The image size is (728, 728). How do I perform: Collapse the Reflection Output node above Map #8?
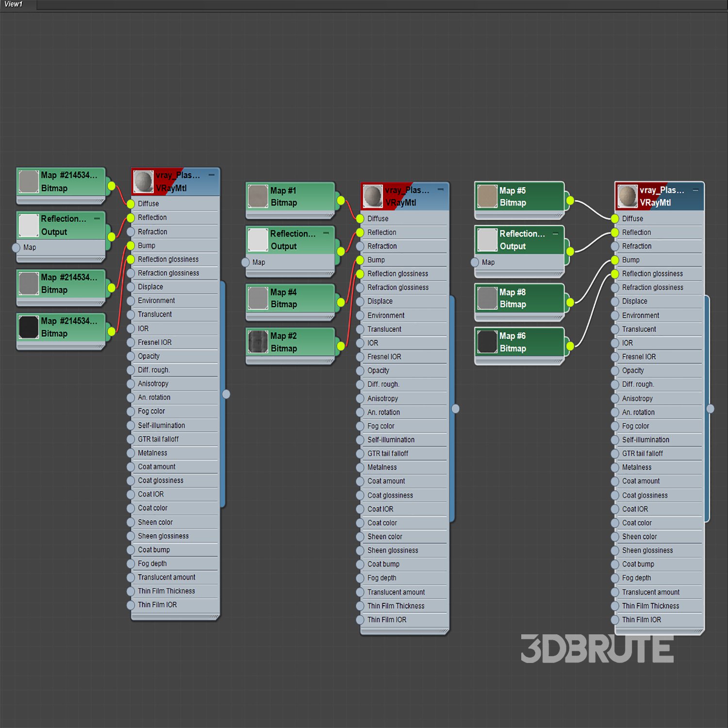pos(555,233)
